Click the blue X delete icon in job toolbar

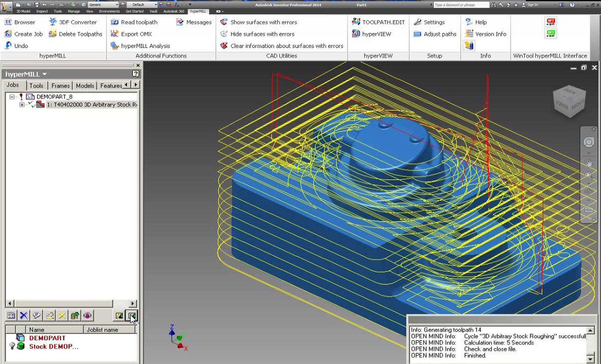(x=24, y=316)
